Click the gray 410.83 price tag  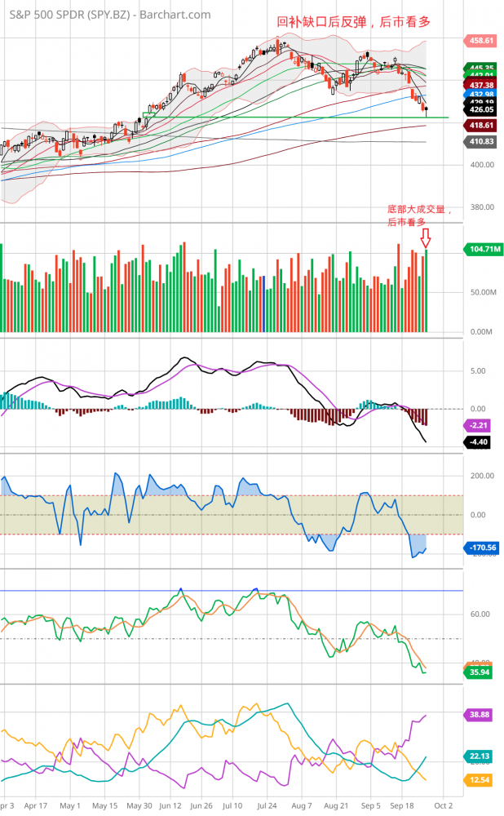[x=480, y=141]
